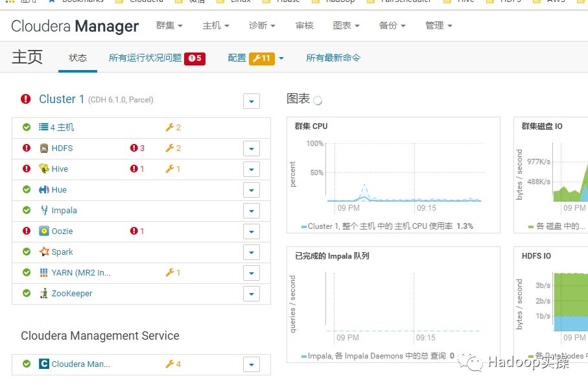This screenshot has height=389, width=588.
Task: Open the 所有运行状况问题 tab
Action: 157,58
